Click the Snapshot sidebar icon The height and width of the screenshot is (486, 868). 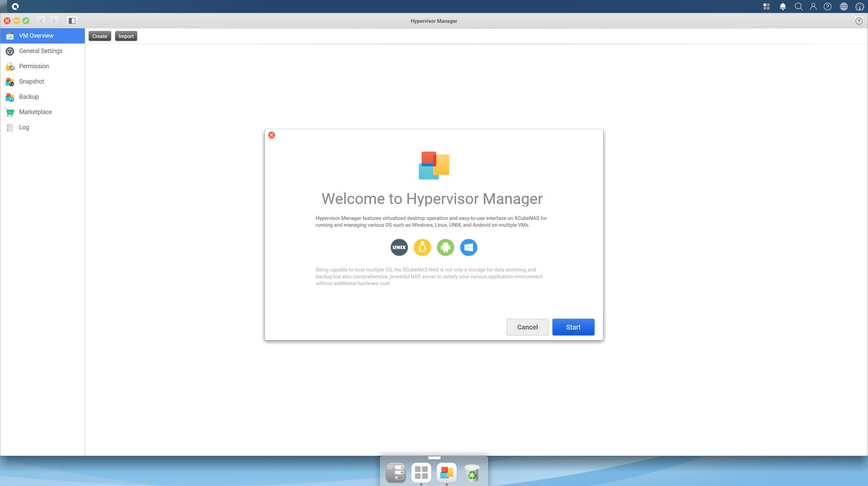10,82
